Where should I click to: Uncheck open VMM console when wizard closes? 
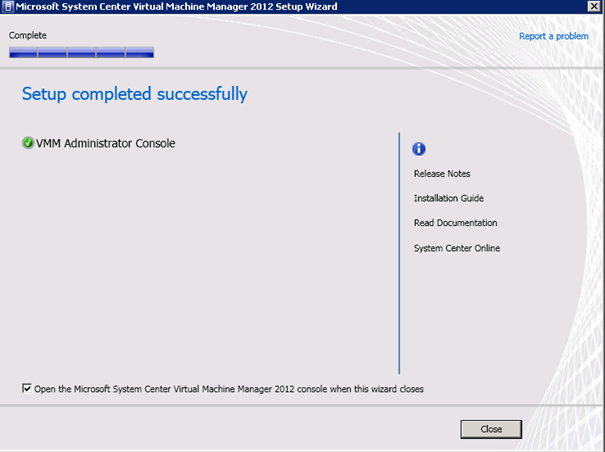tap(27, 388)
